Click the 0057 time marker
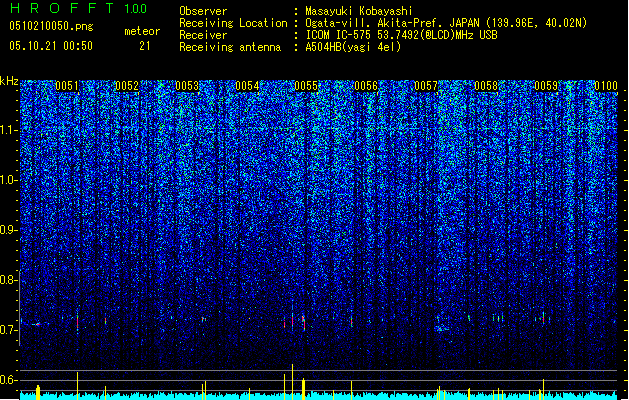This screenshot has height=400, width=629. point(426,86)
